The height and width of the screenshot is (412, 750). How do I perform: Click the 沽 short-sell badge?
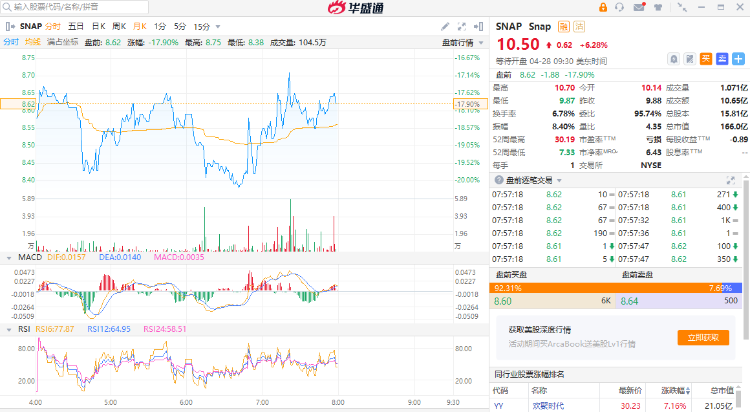tap(579, 26)
